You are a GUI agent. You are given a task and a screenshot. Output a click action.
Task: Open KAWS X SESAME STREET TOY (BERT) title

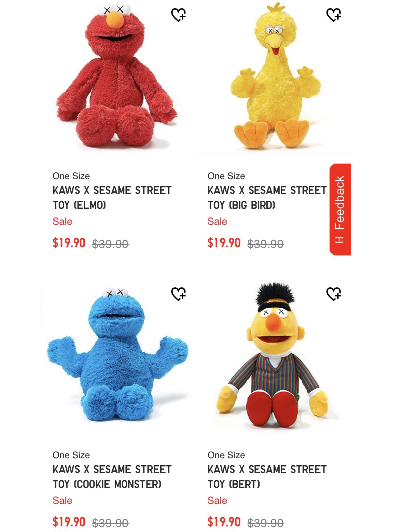(267, 477)
